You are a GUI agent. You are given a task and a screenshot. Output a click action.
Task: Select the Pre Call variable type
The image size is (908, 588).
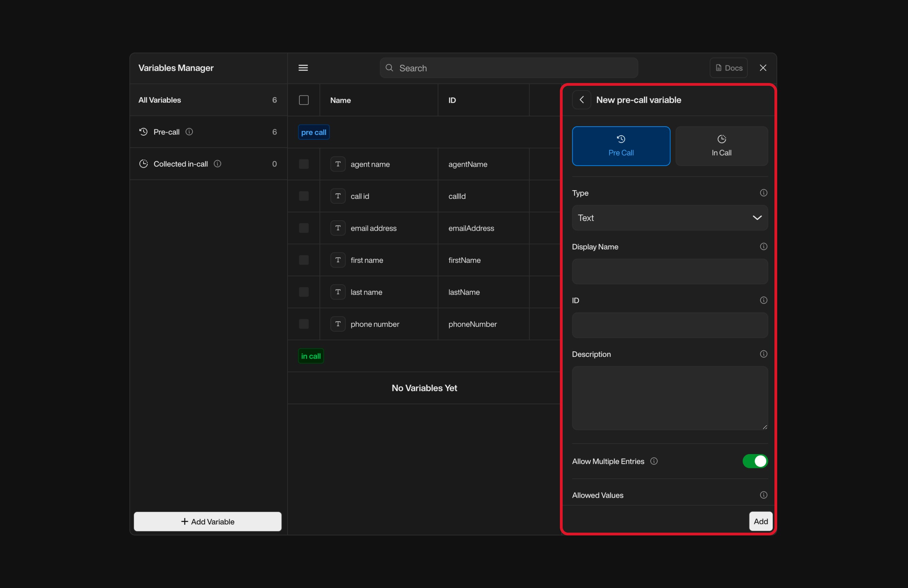621,146
